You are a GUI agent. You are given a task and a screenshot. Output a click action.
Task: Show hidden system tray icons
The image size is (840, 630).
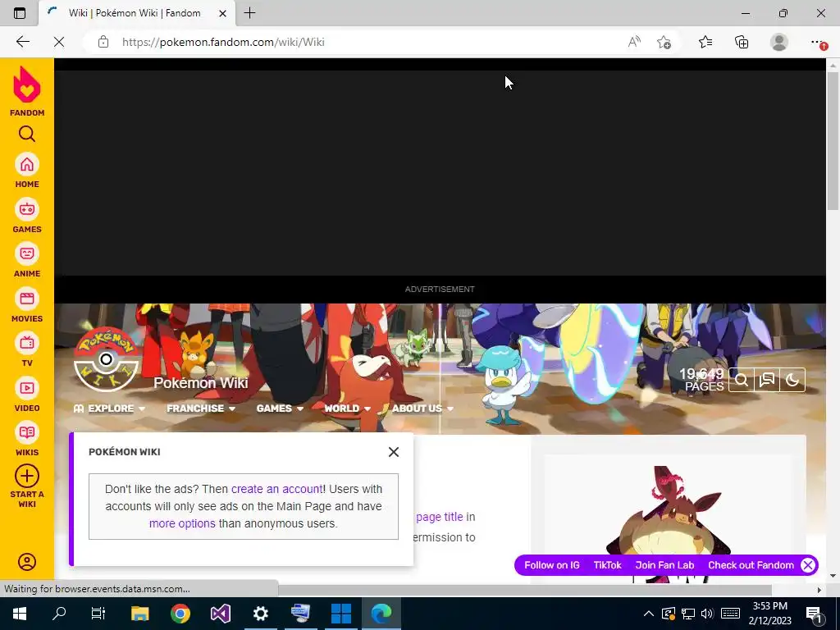click(648, 614)
